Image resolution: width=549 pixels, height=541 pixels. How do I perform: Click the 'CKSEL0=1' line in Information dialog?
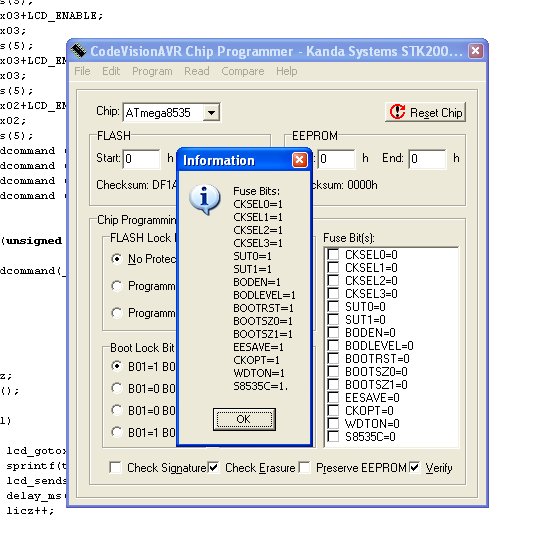click(x=258, y=204)
